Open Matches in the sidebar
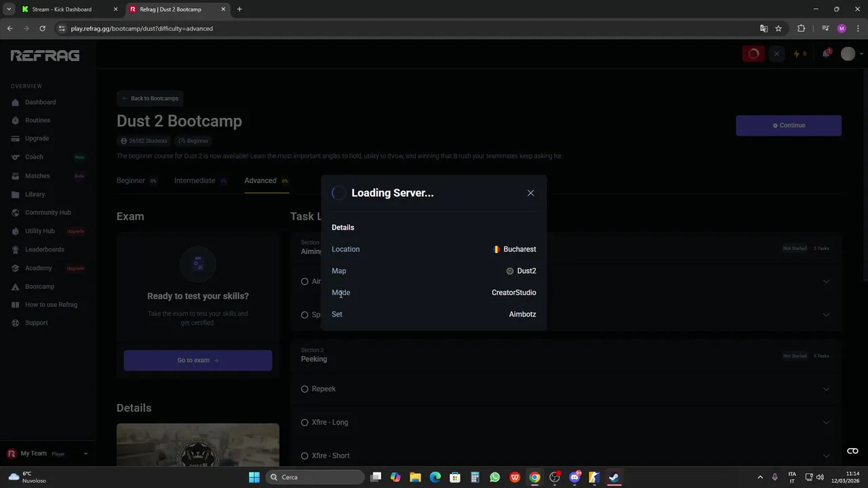The width and height of the screenshot is (868, 488). coord(37,176)
